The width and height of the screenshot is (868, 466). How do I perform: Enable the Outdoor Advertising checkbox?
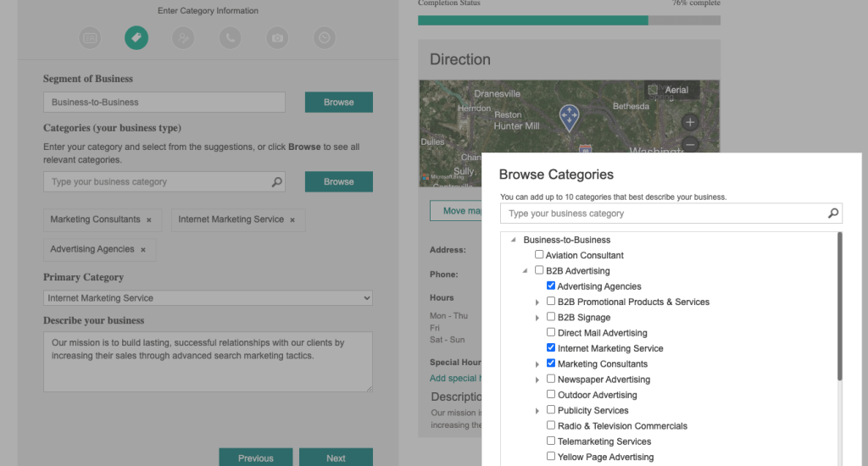pos(551,395)
